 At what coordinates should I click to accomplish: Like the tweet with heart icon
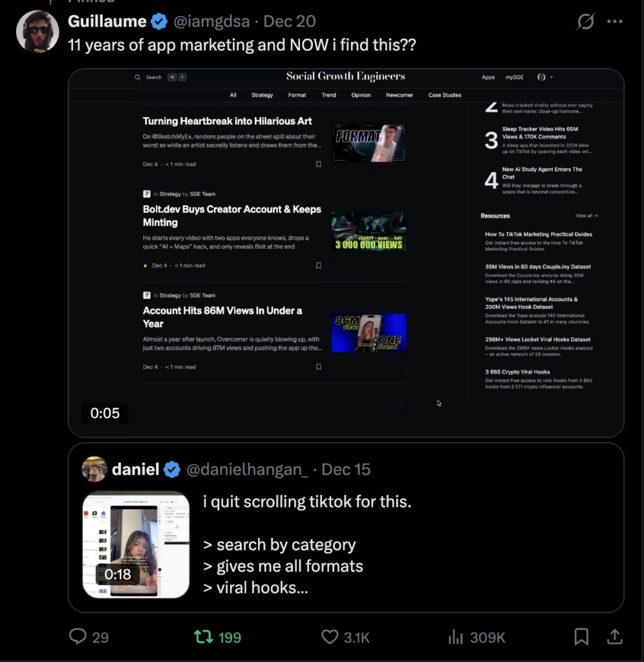tap(330, 637)
